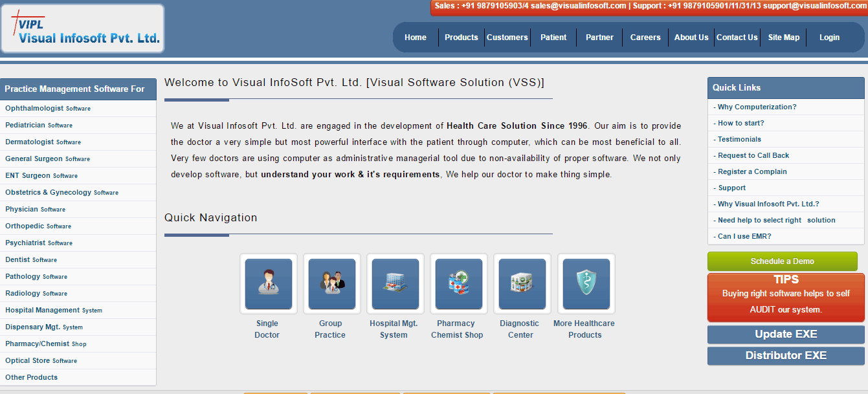Viewport: 868px width, 394px height.
Task: Click the Diagnostic Center icon
Action: click(x=522, y=284)
